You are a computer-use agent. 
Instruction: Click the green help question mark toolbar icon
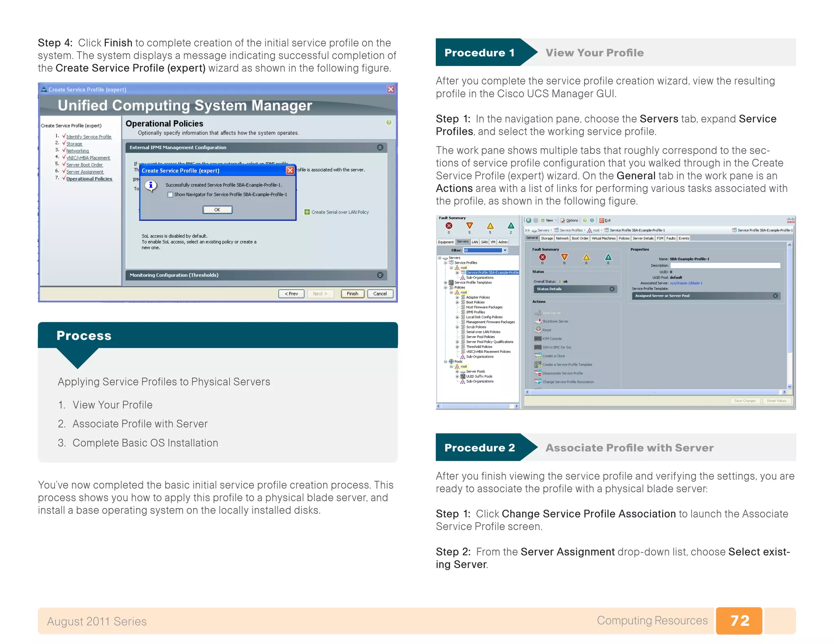coord(585,220)
